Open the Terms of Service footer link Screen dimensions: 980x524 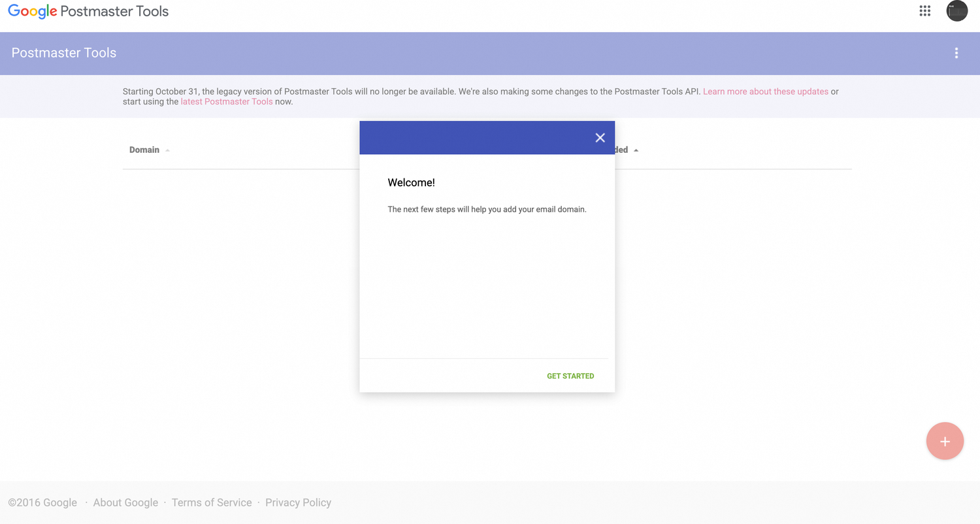point(212,502)
